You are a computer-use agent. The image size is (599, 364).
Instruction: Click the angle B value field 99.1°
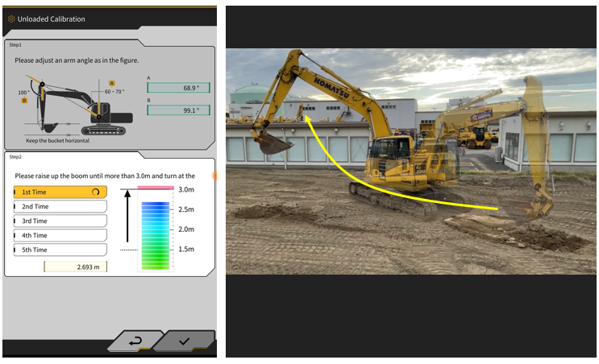click(178, 110)
